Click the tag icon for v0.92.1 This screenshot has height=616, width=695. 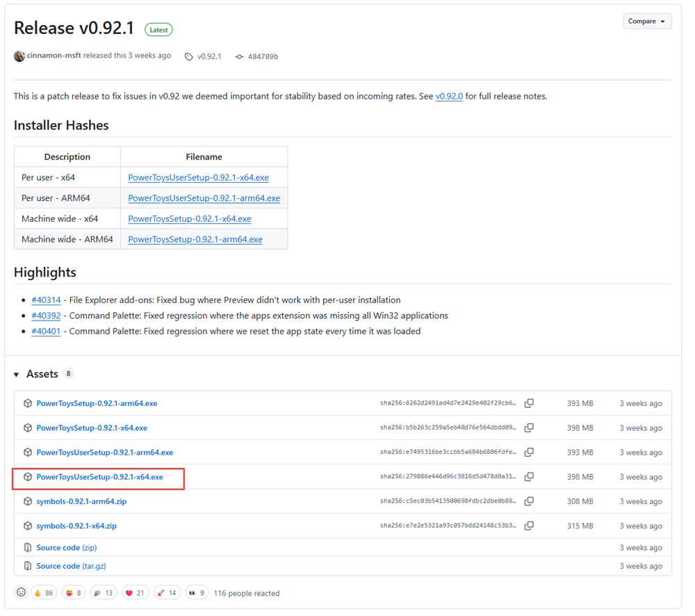tap(189, 57)
